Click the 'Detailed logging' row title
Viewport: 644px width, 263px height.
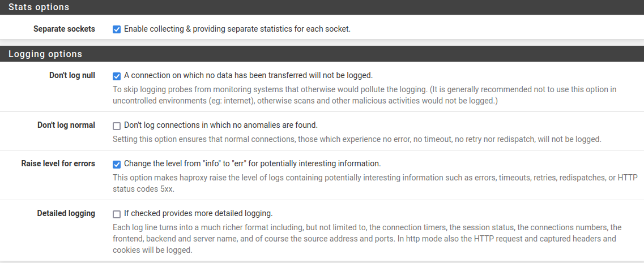[66, 214]
